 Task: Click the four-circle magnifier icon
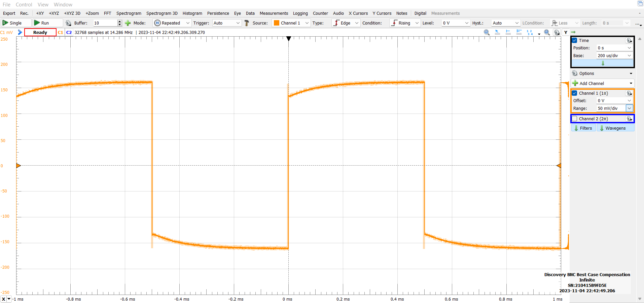[x=547, y=32]
